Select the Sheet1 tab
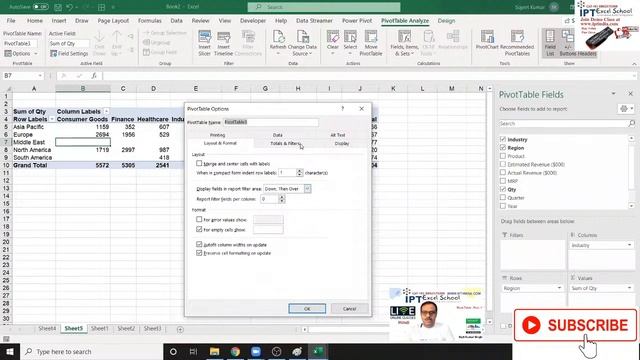This screenshot has width=640, height=360. click(x=100, y=329)
